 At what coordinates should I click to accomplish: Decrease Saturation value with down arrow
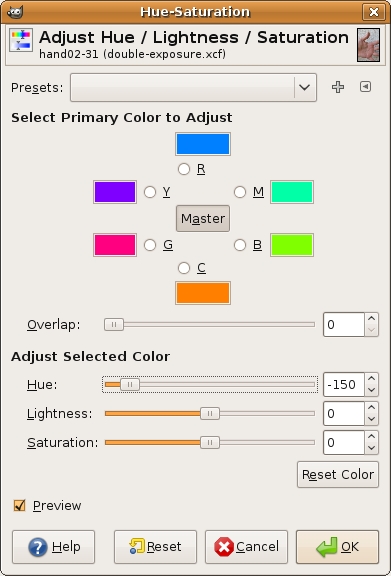pyautogui.click(x=372, y=449)
